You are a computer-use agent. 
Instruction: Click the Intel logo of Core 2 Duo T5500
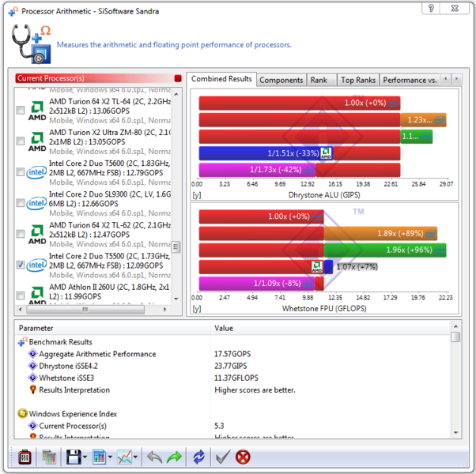coord(36,265)
